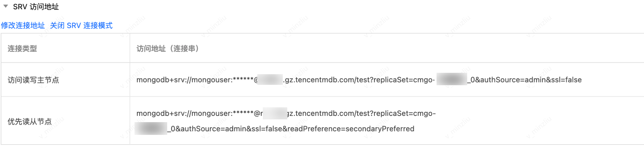This screenshot has height=148, width=644.
Task: Select the 访问读写主节点 row label
Action: click(x=33, y=80)
